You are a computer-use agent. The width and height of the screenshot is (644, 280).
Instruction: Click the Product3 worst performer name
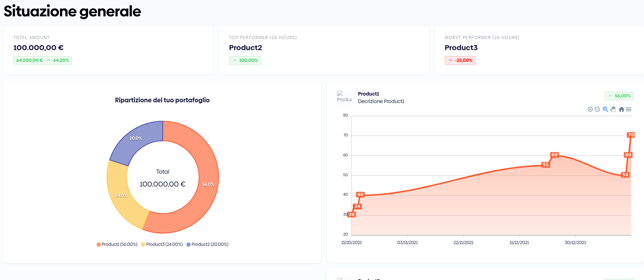click(461, 48)
